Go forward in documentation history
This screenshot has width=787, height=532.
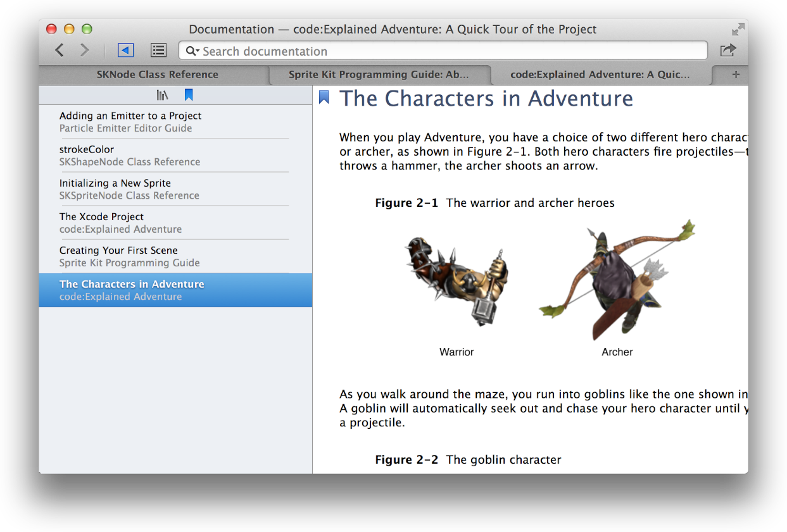coord(84,50)
